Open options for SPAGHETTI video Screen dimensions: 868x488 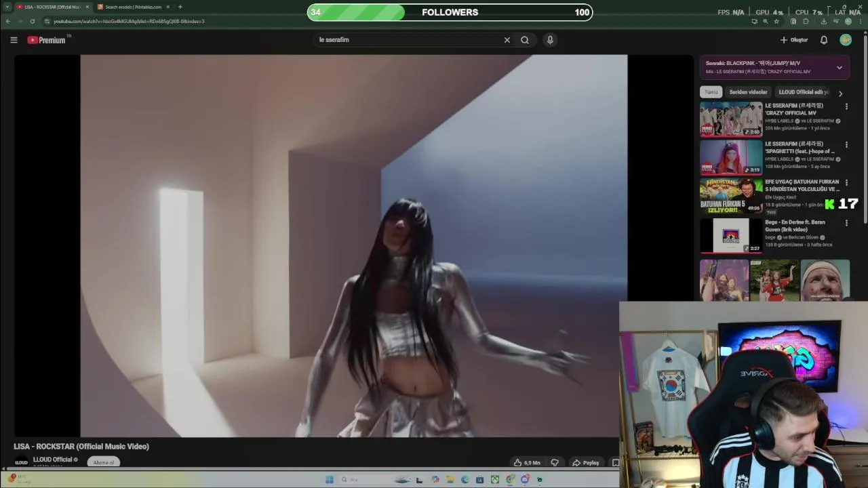pos(846,145)
